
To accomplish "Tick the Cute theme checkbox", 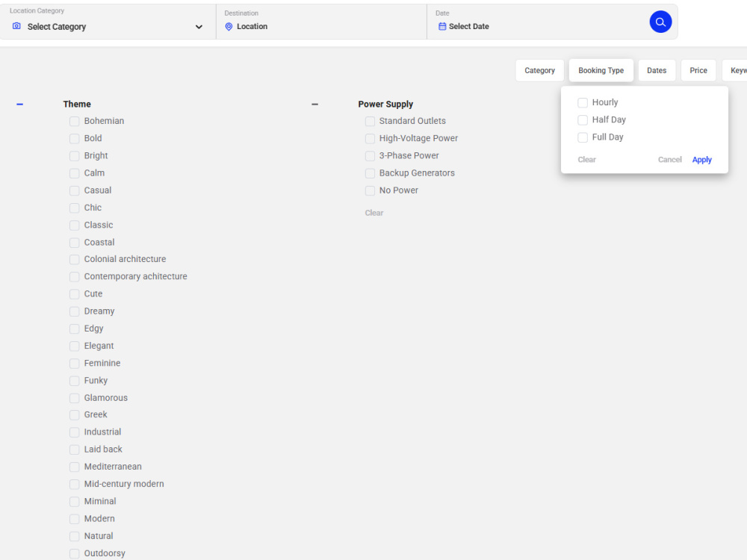I will [x=74, y=294].
